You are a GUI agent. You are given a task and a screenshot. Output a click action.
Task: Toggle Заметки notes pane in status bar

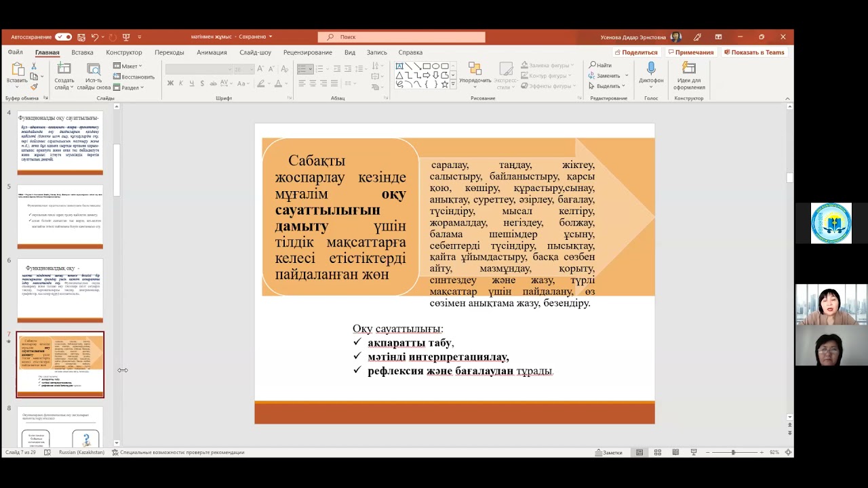coord(608,452)
